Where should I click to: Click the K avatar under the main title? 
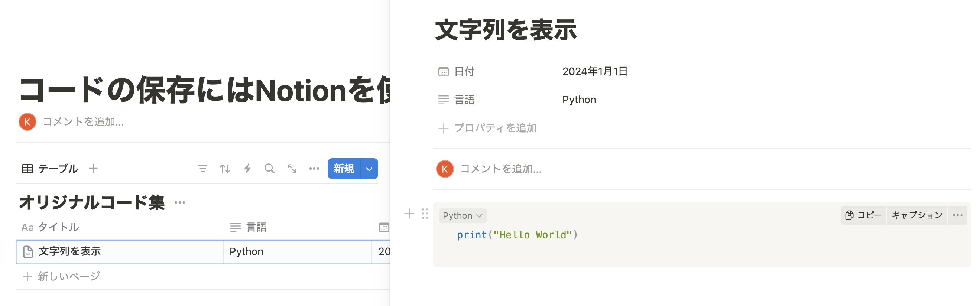tap(27, 122)
